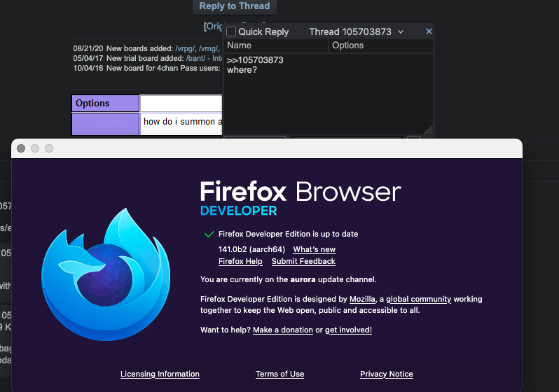The width and height of the screenshot is (559, 392).
Task: Close the About Firefox window
Action: pyautogui.click(x=21, y=148)
